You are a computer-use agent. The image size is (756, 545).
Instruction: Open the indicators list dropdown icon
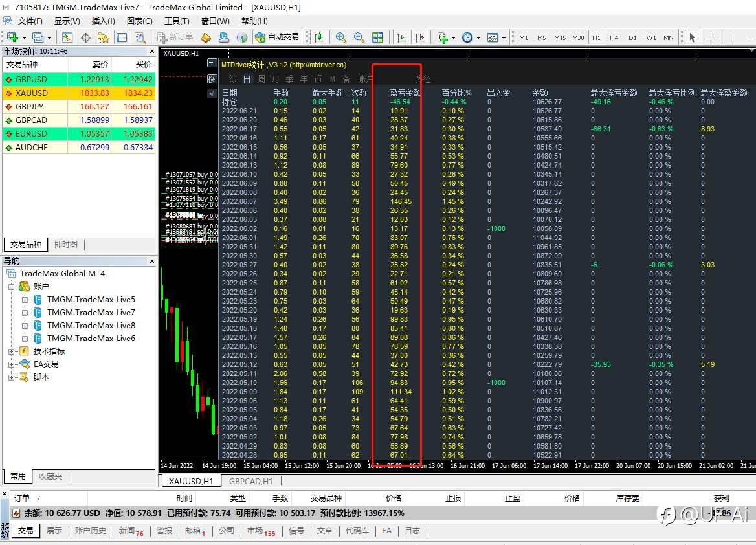point(445,37)
